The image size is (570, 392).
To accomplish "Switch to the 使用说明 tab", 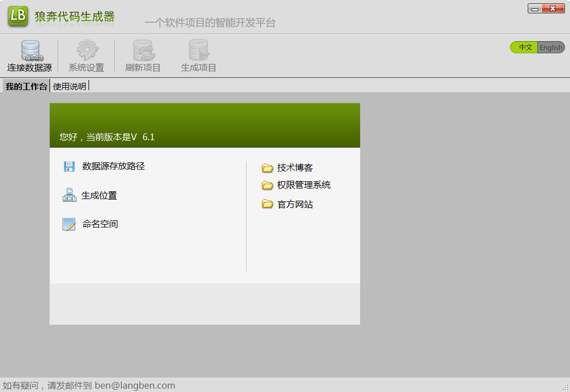I will coord(70,86).
